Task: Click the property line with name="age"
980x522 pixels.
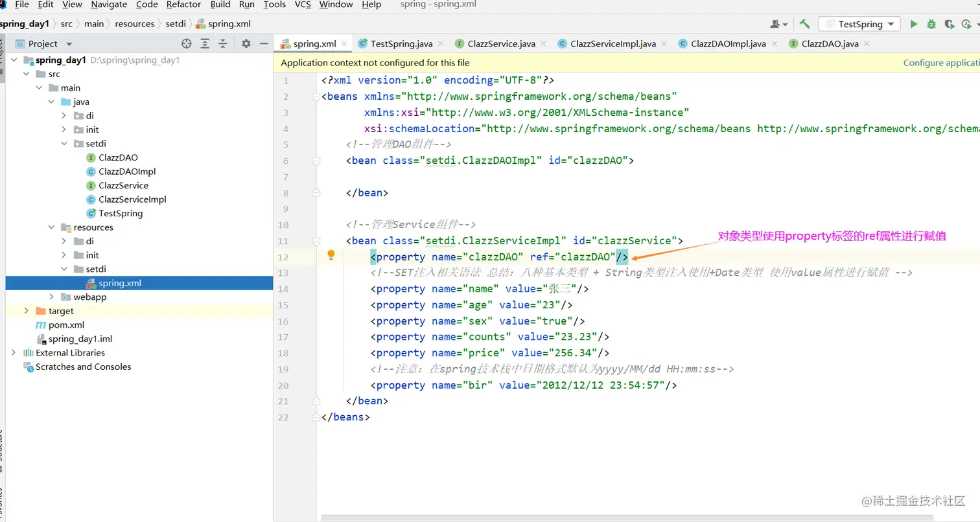Action: coord(471,304)
